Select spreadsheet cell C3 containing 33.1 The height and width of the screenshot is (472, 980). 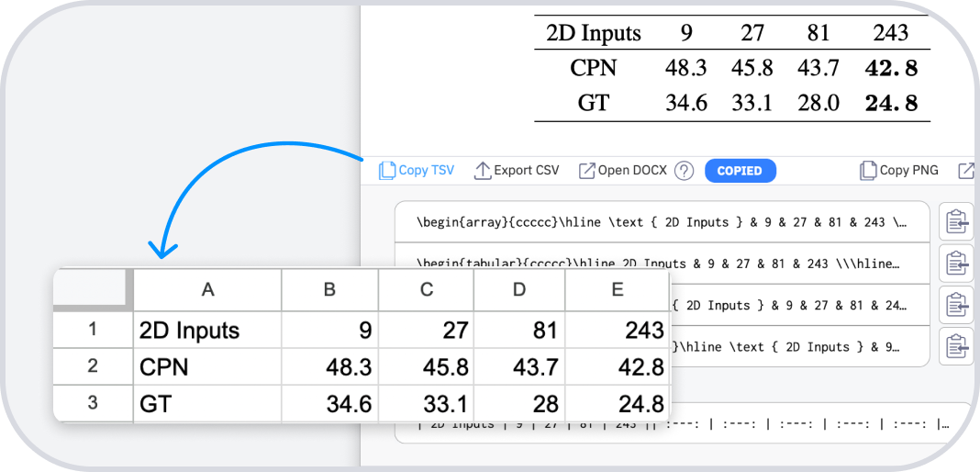427,403
